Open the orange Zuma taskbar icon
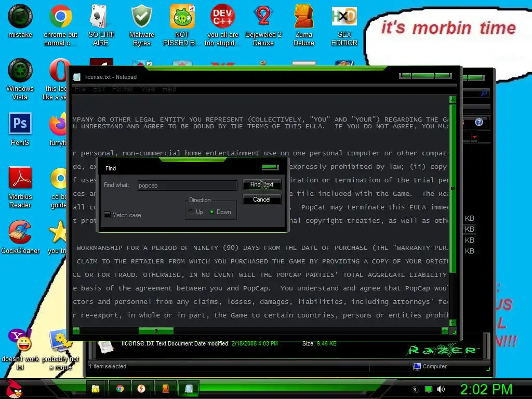This screenshot has width=532, height=399. coord(166,389)
